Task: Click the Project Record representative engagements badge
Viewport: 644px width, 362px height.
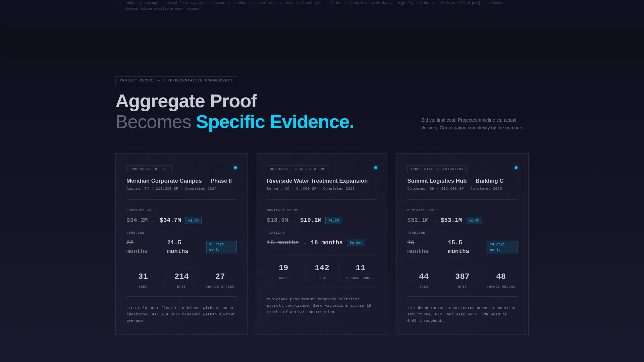Action: coord(176,81)
